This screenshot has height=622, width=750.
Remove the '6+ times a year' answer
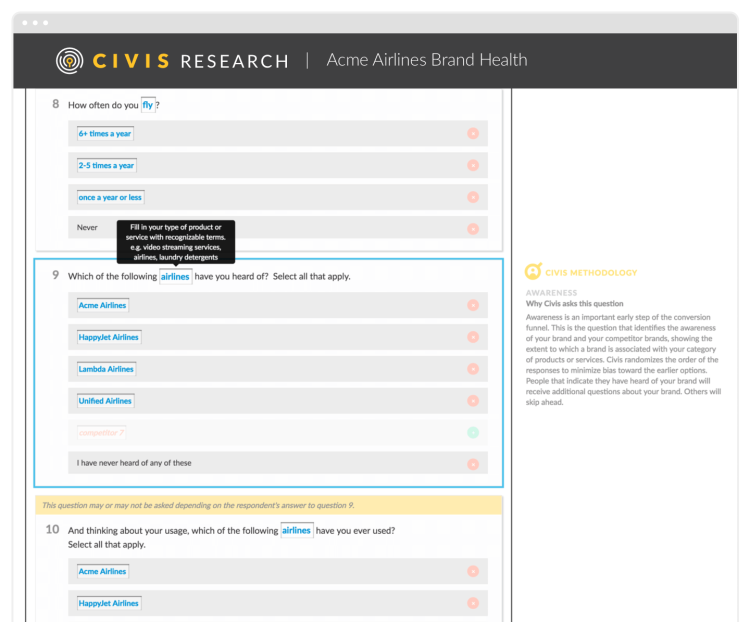tap(473, 133)
